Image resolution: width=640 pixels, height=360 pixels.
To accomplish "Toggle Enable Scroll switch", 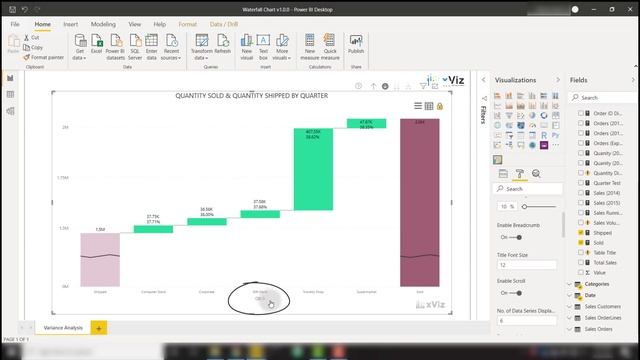I will coord(516,293).
